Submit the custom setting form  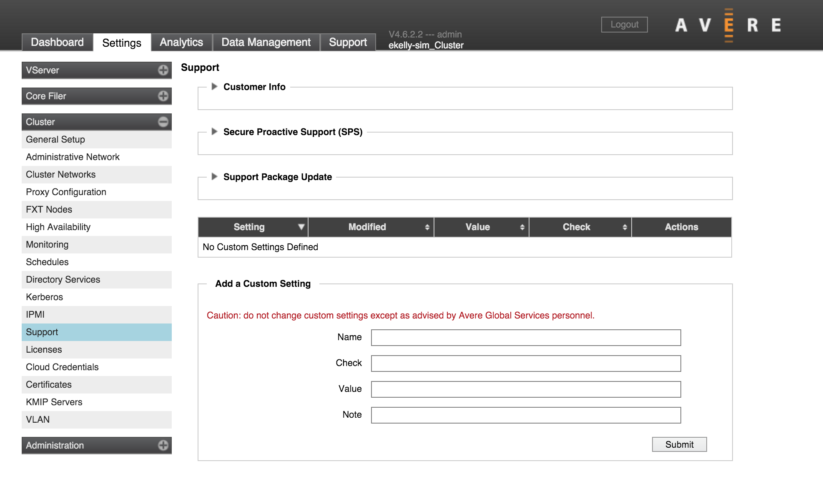(x=679, y=444)
